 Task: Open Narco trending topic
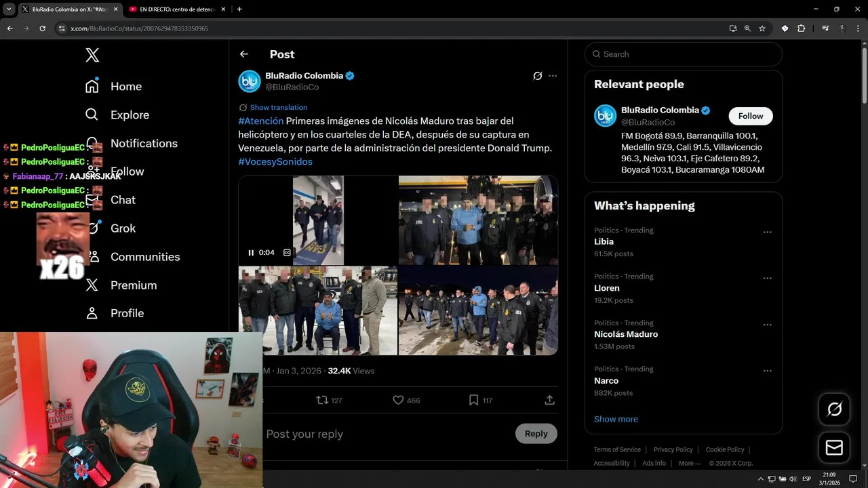tap(606, 381)
